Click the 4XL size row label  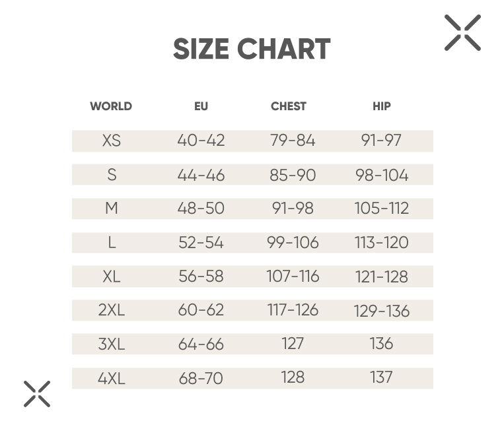coord(112,378)
